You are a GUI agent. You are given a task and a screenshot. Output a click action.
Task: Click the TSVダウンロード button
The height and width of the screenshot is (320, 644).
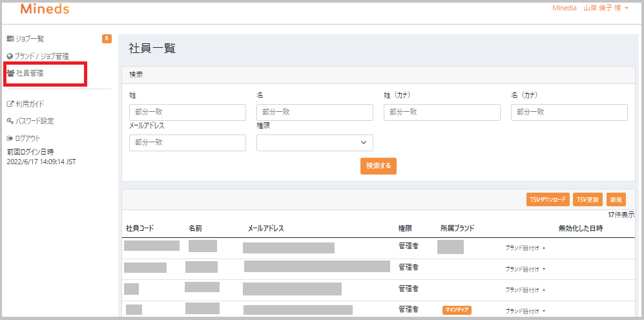(x=548, y=200)
